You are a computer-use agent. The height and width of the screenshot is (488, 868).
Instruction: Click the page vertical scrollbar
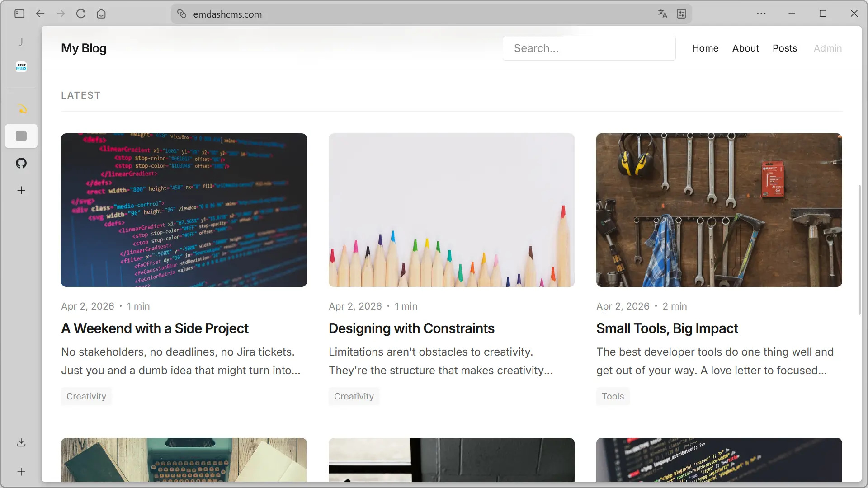[859, 250]
